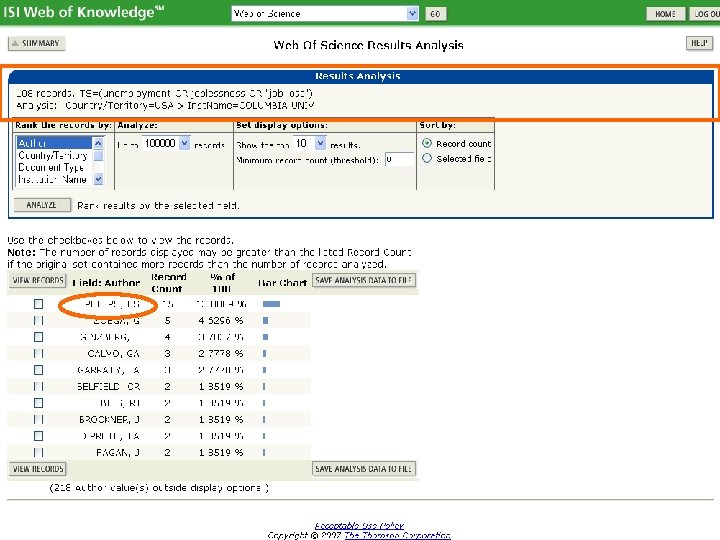Click the Record Count column header
The height and width of the screenshot is (540, 720).
point(168,283)
